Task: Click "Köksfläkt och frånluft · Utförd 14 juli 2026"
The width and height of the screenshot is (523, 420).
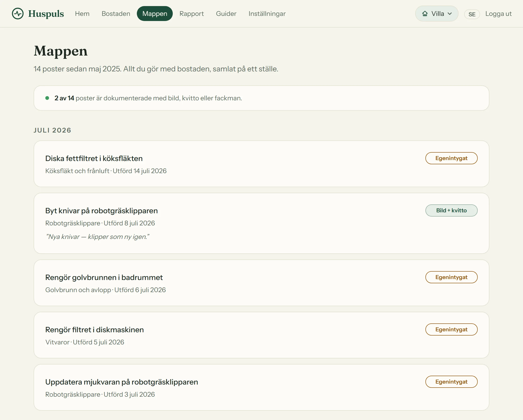Action: click(x=106, y=171)
